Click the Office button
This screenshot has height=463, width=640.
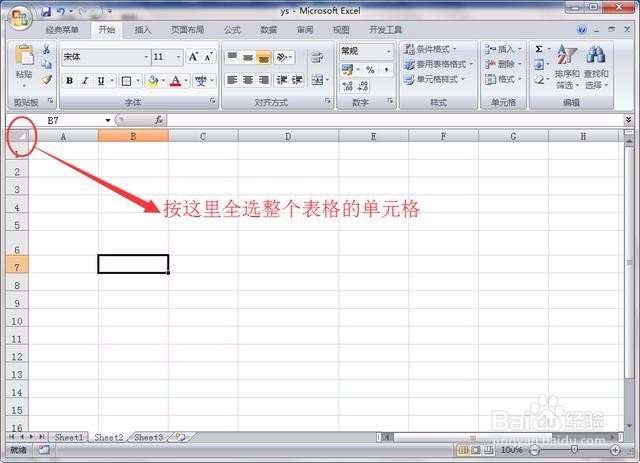click(20, 18)
